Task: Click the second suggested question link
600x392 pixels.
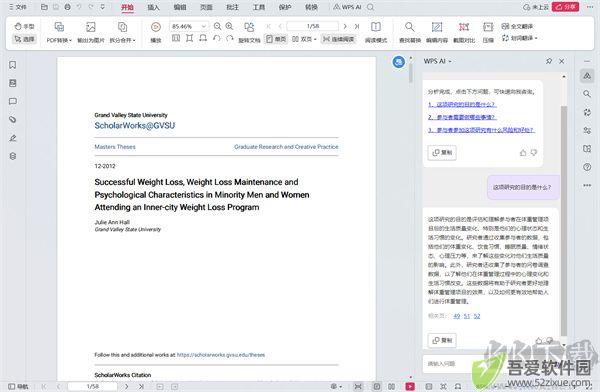Action: click(462, 117)
